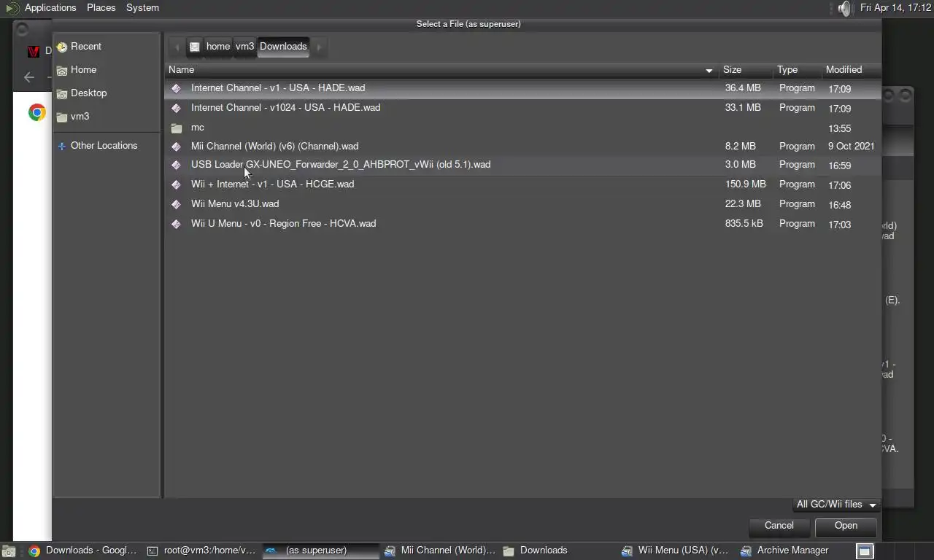Sort files by Size column

tap(746, 70)
